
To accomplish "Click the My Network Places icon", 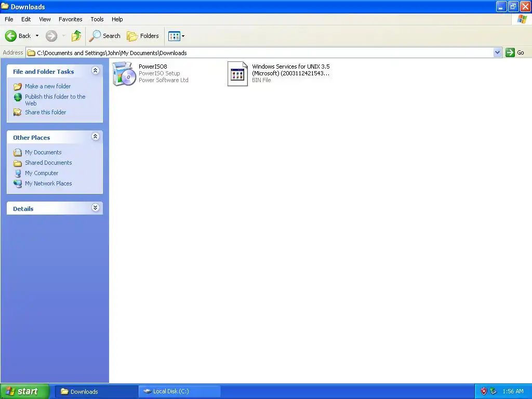I will click(x=18, y=183).
